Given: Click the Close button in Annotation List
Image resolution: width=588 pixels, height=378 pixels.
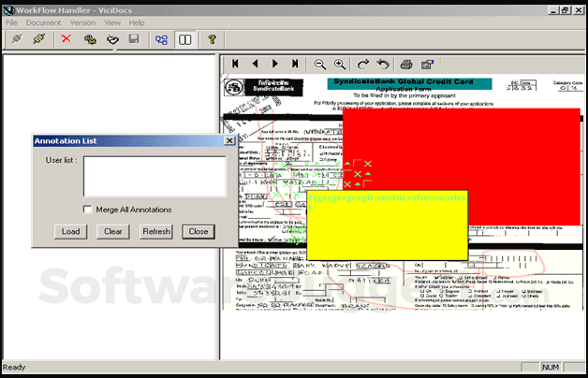Looking at the screenshot, I should [198, 231].
